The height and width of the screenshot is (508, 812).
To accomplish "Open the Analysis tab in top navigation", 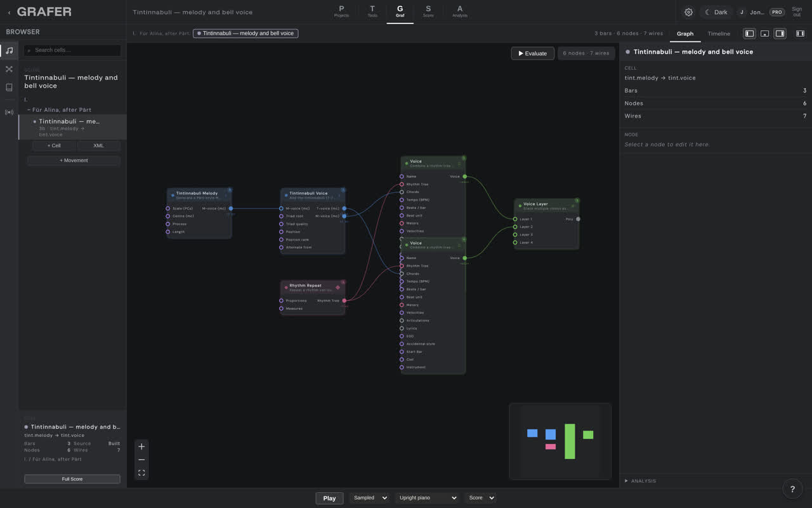I will point(460,11).
